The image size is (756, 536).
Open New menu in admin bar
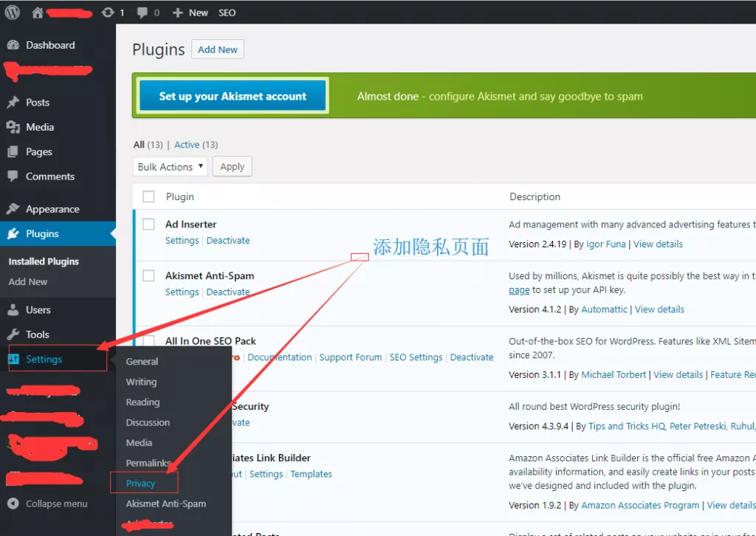(x=198, y=13)
